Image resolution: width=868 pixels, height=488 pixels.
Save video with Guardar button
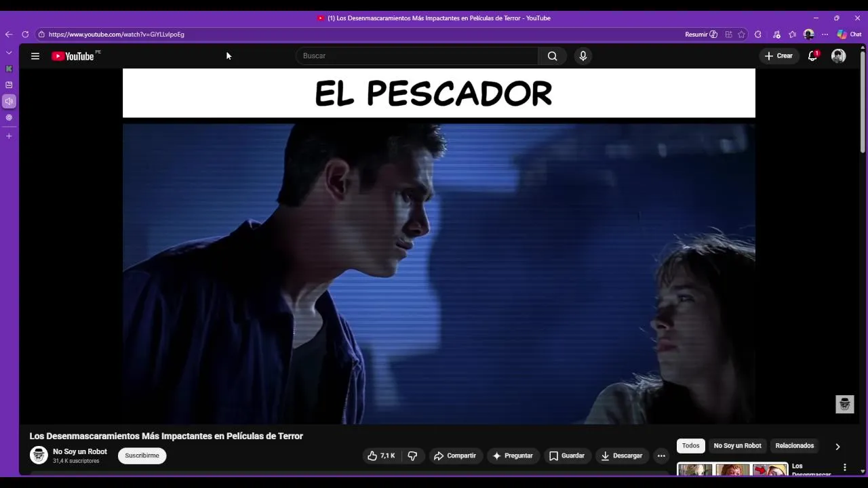point(566,456)
